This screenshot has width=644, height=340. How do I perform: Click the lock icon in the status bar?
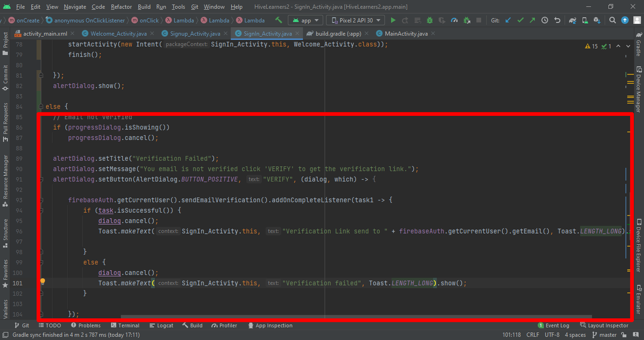[x=624, y=335]
